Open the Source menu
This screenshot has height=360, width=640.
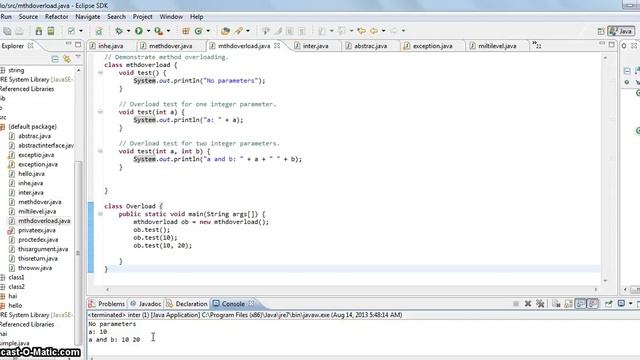(x=28, y=17)
